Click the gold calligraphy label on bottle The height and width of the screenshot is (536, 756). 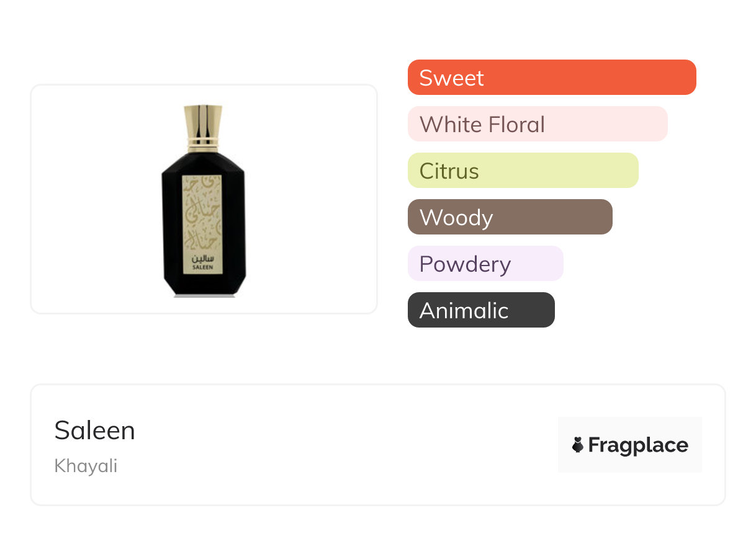pyautogui.click(x=203, y=214)
